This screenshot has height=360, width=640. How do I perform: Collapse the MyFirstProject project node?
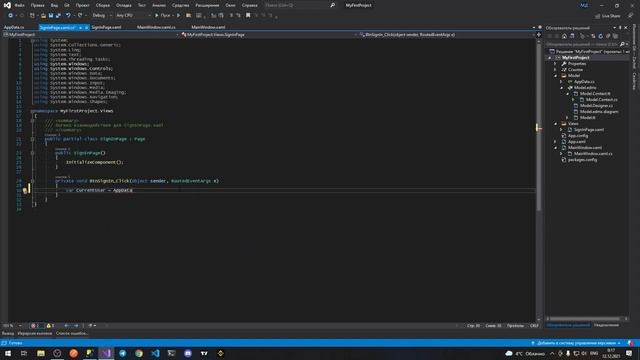point(550,58)
